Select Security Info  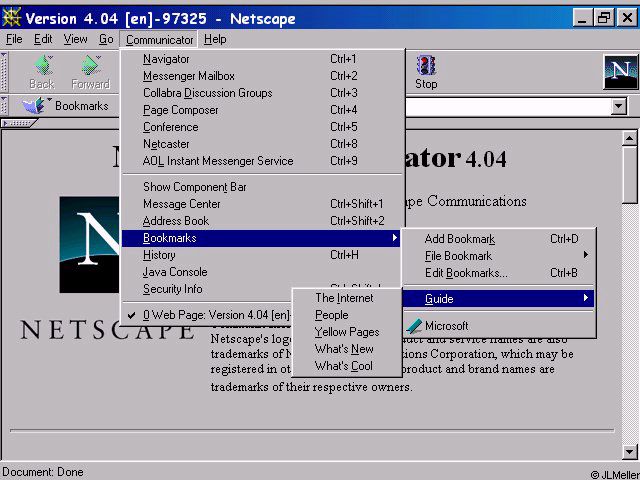(208, 289)
